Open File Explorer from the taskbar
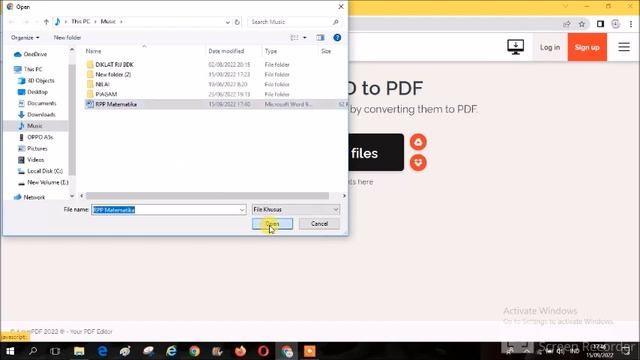640x360 pixels. 79,351
